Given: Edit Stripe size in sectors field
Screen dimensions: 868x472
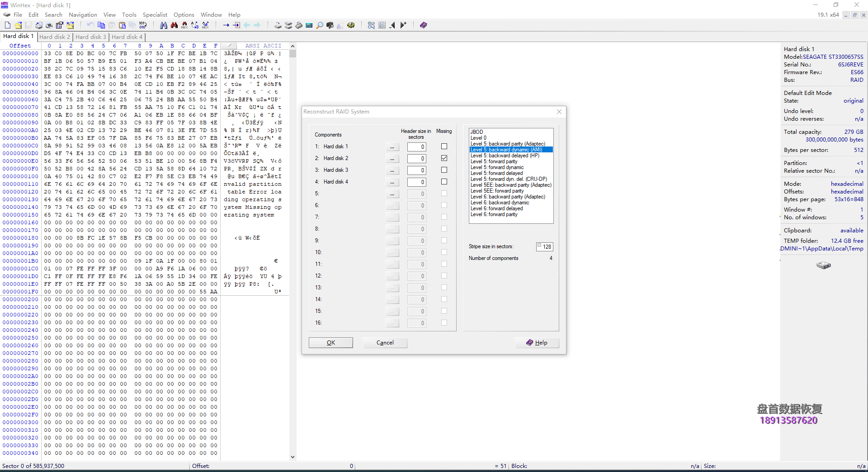Looking at the screenshot, I should (x=544, y=247).
